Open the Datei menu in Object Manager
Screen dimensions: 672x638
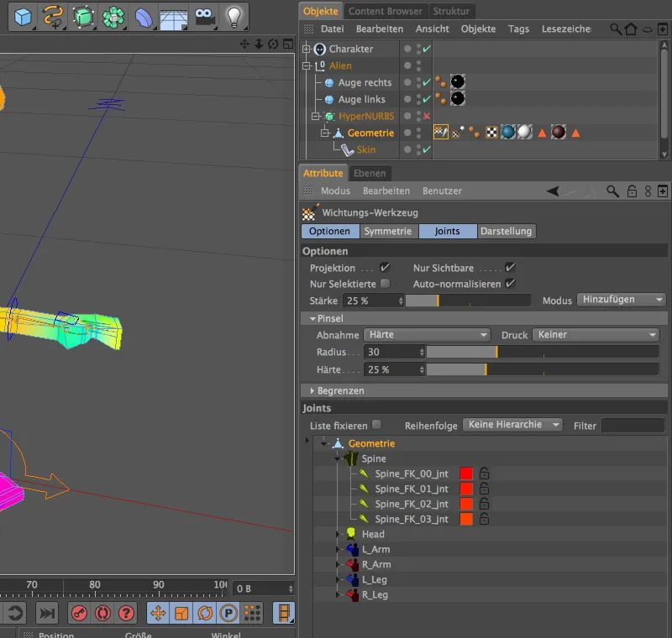332,29
